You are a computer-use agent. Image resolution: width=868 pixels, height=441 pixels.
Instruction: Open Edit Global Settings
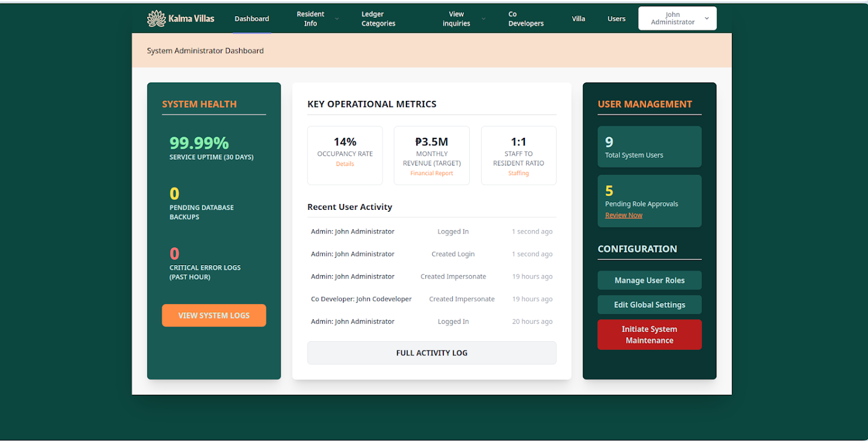[x=650, y=304]
